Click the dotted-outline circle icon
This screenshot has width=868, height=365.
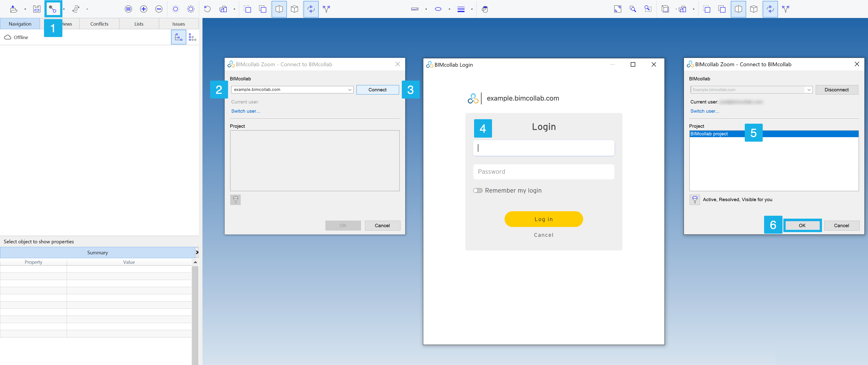coord(176,9)
